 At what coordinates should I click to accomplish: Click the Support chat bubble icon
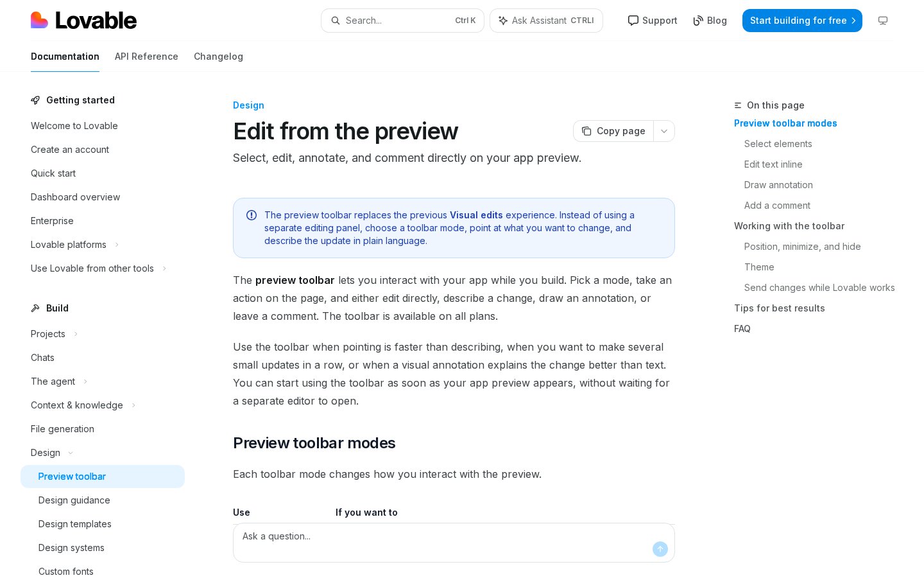click(x=633, y=21)
